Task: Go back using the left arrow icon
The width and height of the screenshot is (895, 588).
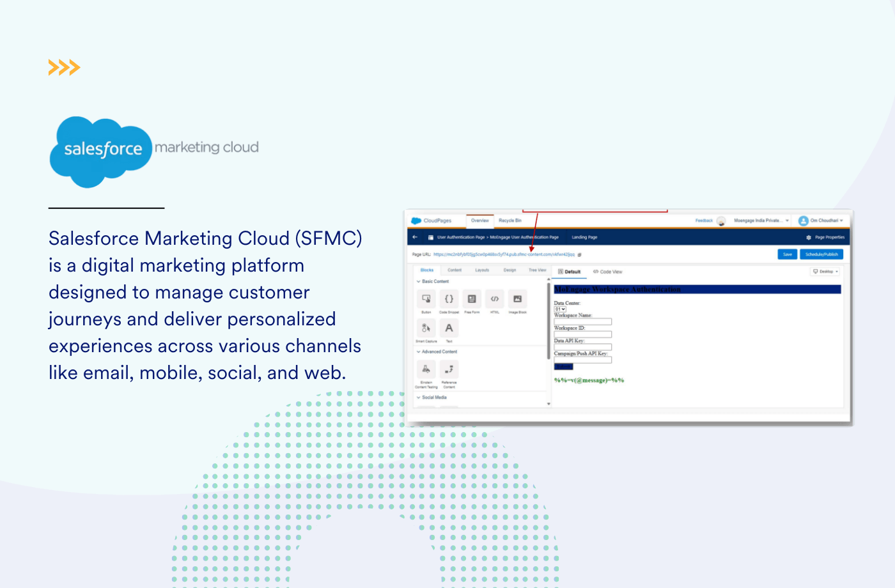Action: point(415,237)
